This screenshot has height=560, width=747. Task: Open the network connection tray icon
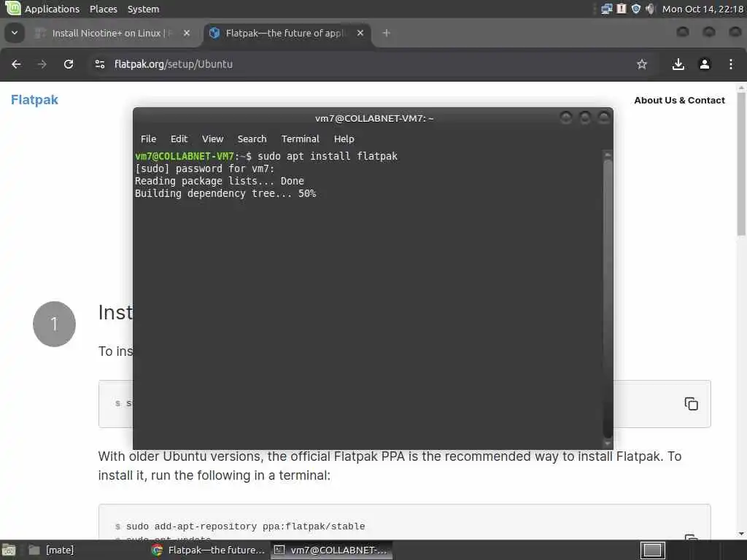(606, 9)
